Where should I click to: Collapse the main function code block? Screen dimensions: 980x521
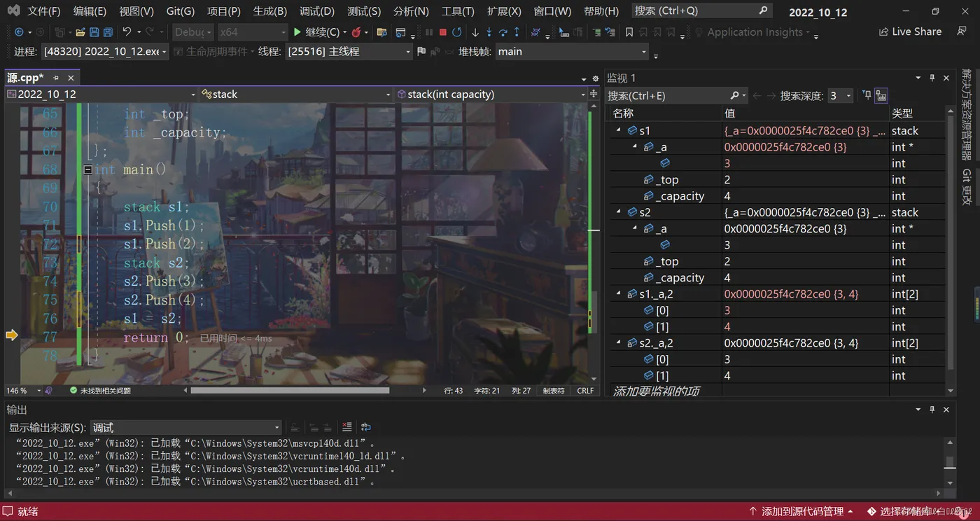(x=87, y=169)
